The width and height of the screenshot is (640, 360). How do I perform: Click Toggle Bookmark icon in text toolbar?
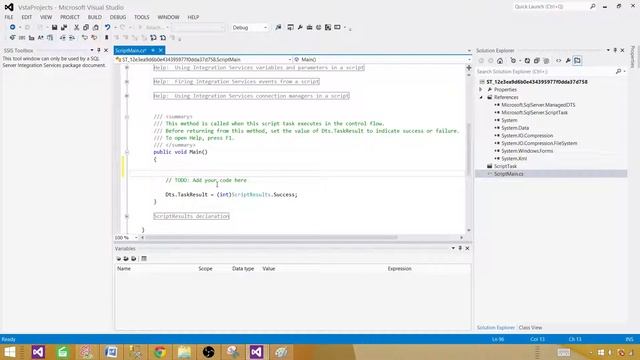(x=107, y=38)
